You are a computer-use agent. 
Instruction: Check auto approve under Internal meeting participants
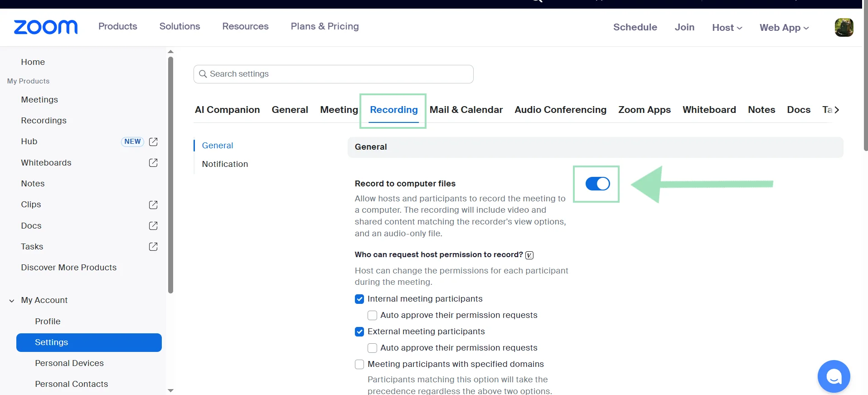click(372, 316)
